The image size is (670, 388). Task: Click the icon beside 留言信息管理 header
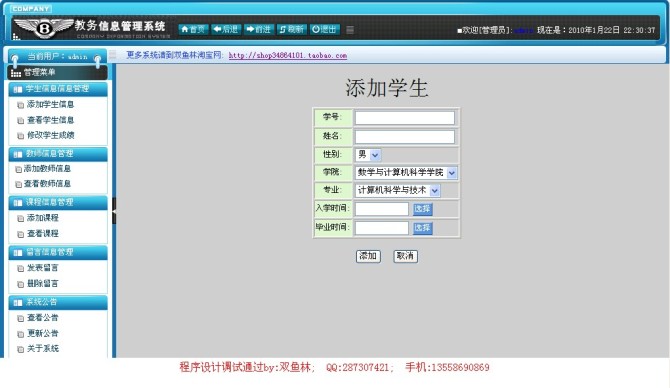coord(18,253)
